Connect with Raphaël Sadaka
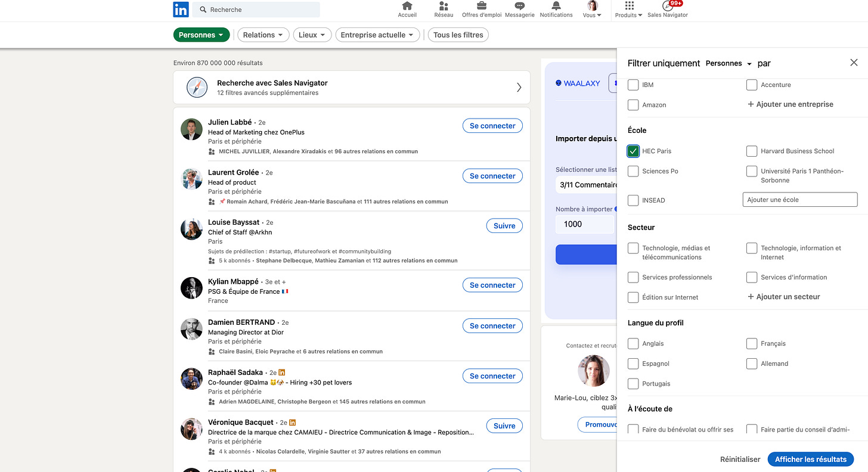This screenshot has height=472, width=868. click(x=492, y=376)
